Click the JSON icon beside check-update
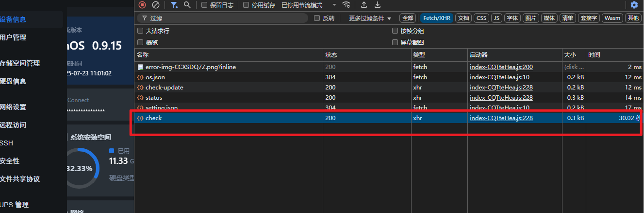This screenshot has height=213, width=644. pyautogui.click(x=140, y=88)
